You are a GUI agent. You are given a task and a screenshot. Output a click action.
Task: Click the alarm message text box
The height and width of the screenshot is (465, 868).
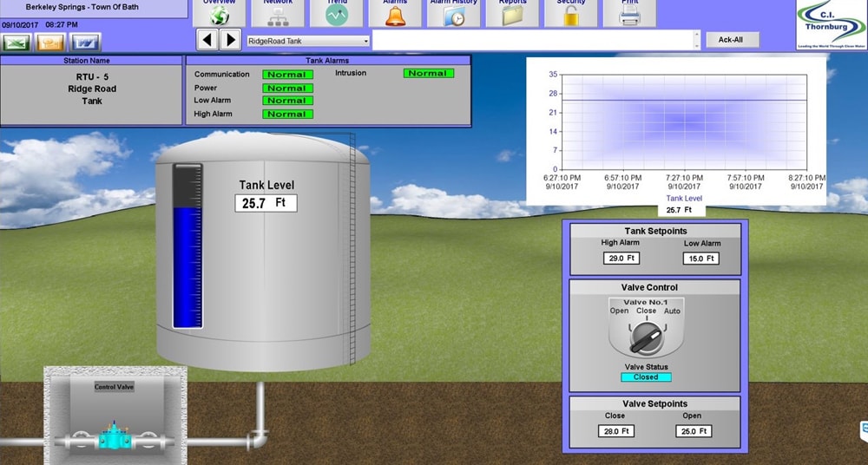(533, 40)
